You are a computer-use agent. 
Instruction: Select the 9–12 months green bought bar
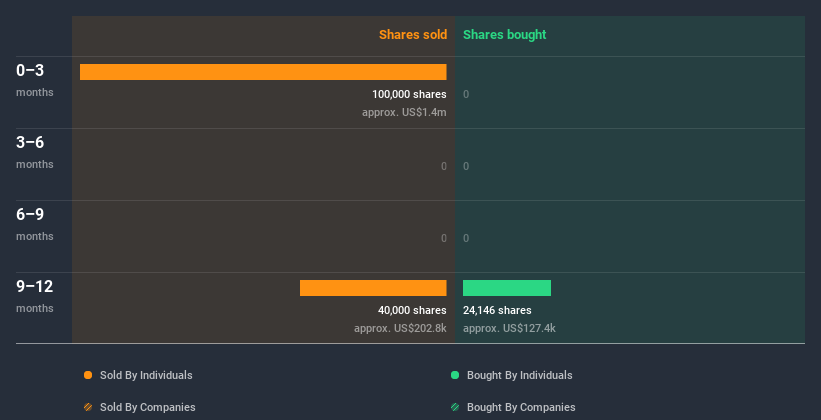click(507, 288)
